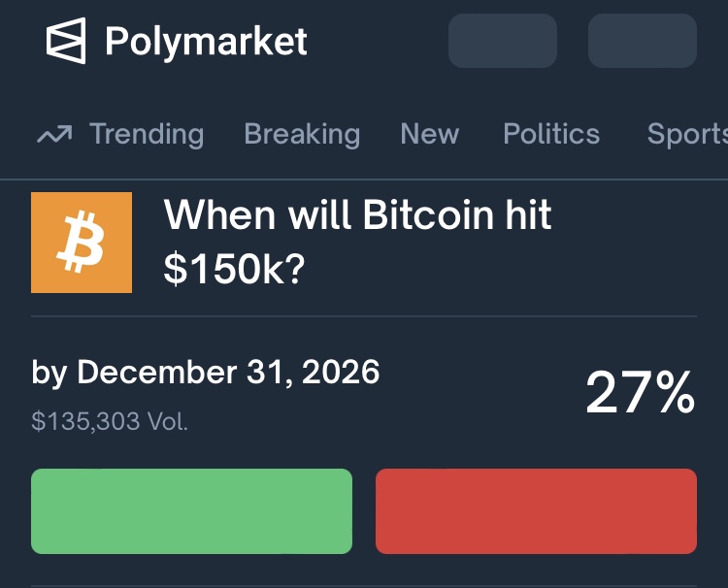The image size is (728, 588).
Task: Open 'When will Bitcoin hit' title line
Action: (x=357, y=214)
